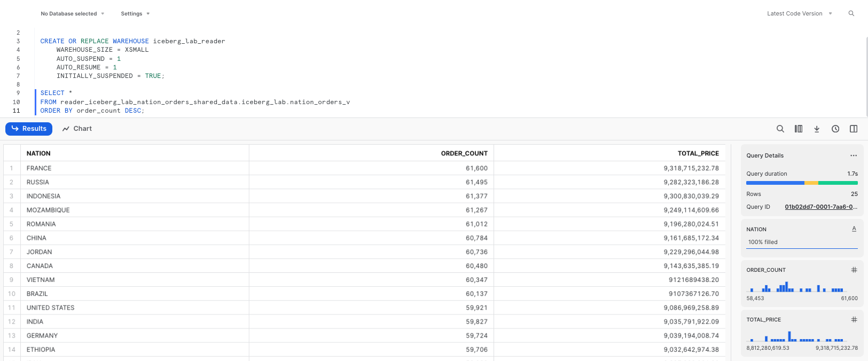Download the query results
The image size is (868, 361).
[x=817, y=129]
